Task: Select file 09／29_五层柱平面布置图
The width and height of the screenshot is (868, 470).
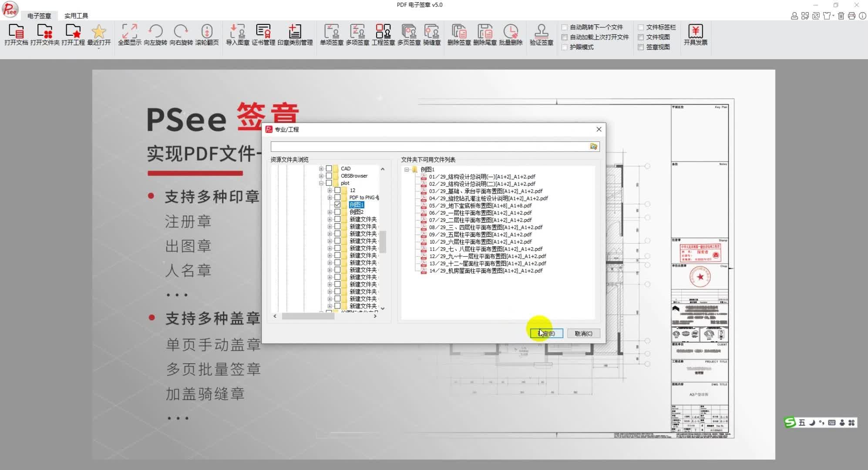Action: [480, 235]
